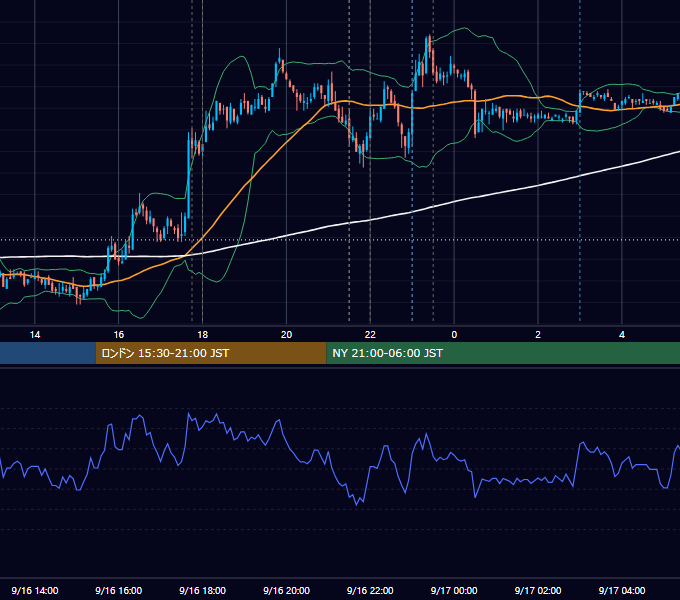Image resolution: width=680 pixels, height=600 pixels.
Task: Select the 9/16 14:00 time label
Action: click(35, 590)
